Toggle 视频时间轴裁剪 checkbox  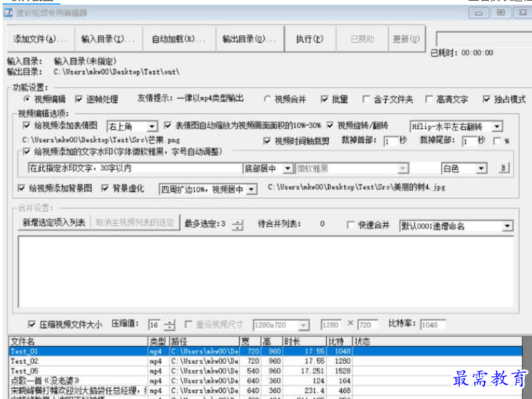267,141
